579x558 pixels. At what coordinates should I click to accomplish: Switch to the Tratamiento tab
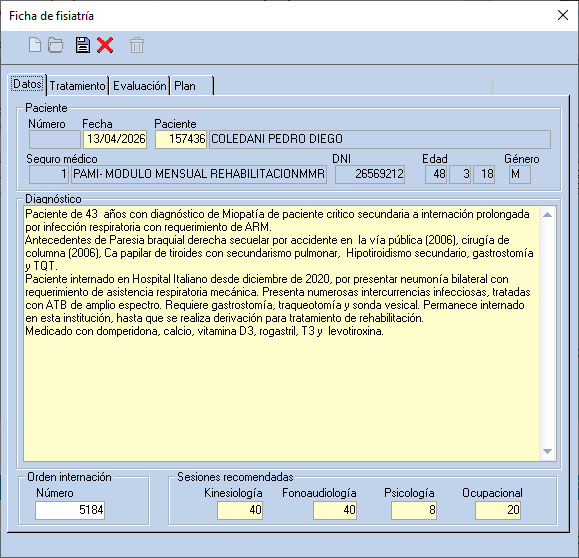[x=78, y=86]
